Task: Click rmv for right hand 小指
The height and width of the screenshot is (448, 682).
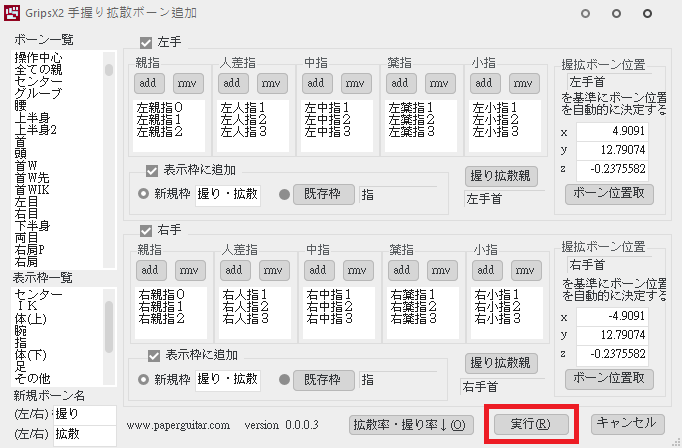Action: pos(526,270)
